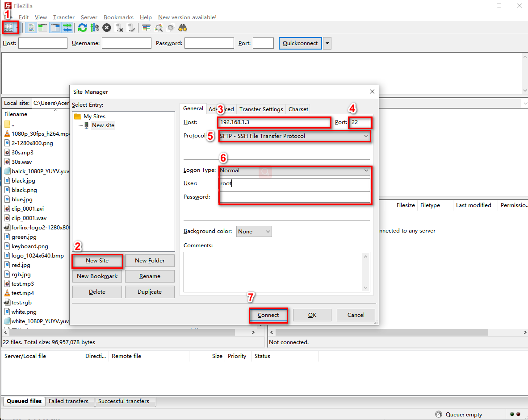Show the Queued files tab
The width and height of the screenshot is (528, 420).
(x=24, y=401)
